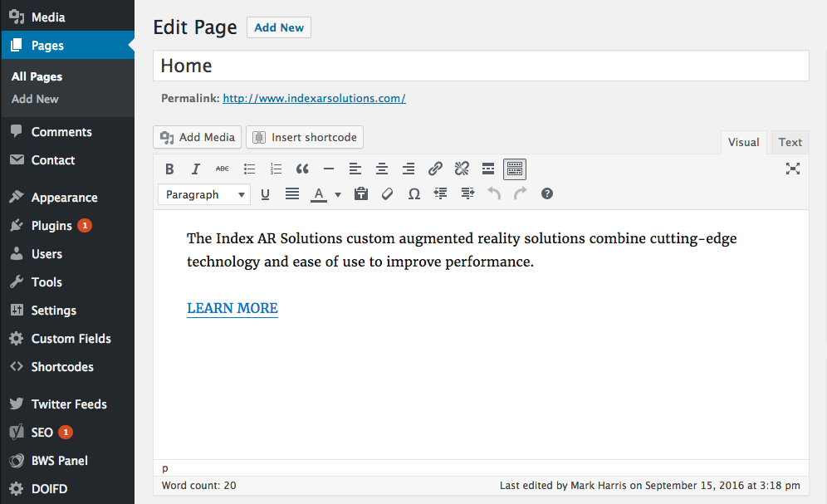
Task: Focus the page title field containing Home
Action: coord(481,66)
